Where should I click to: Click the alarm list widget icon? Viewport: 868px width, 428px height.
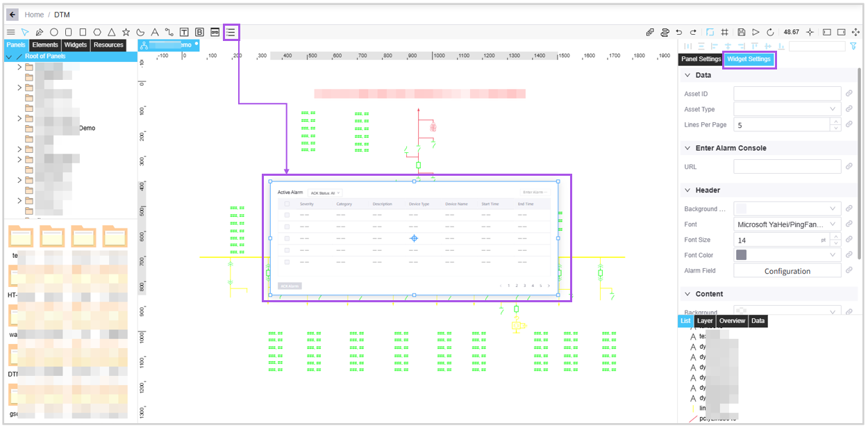click(x=231, y=32)
